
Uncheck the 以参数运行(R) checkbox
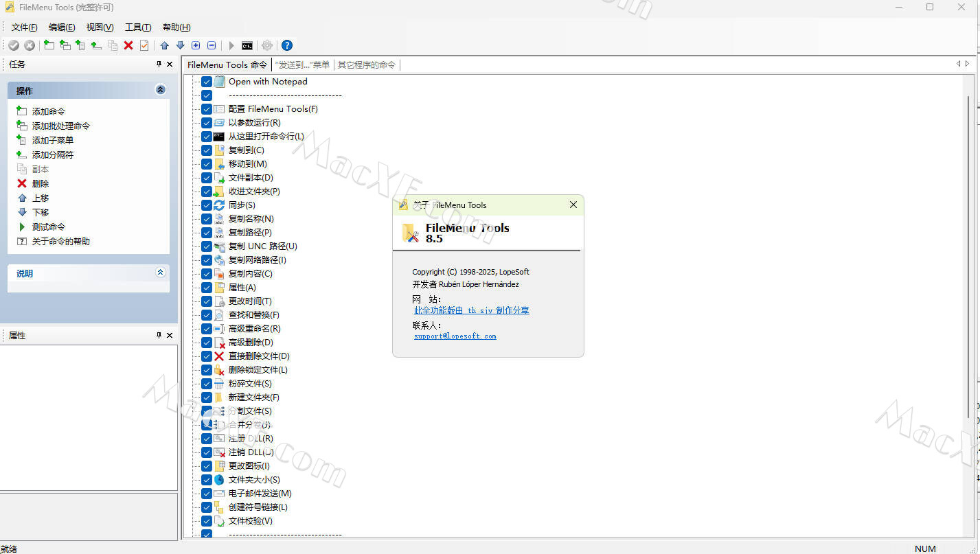tap(207, 123)
